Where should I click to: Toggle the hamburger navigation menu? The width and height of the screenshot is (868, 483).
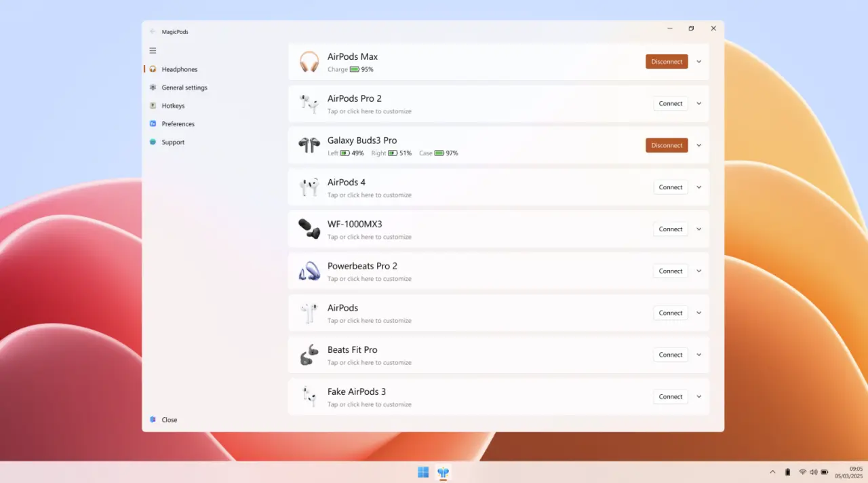pos(153,50)
